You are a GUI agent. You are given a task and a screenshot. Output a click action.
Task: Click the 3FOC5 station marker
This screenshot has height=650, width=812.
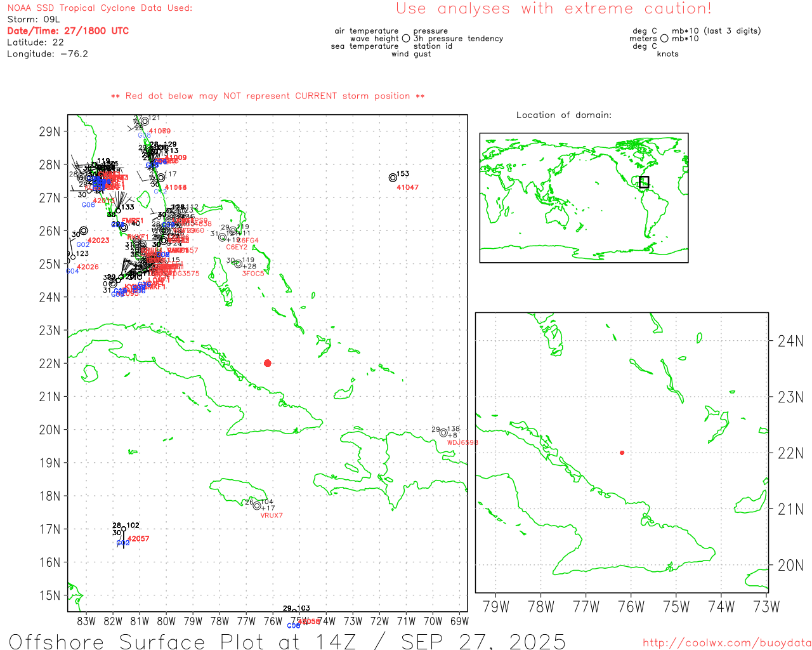click(x=239, y=264)
